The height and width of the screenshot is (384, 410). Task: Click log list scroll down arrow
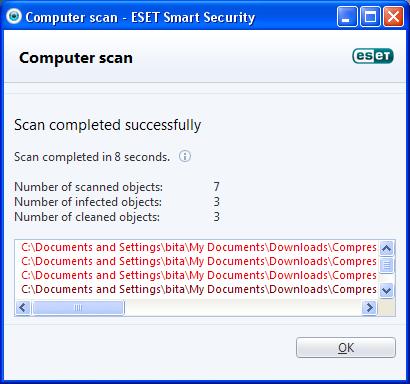tap(386, 290)
